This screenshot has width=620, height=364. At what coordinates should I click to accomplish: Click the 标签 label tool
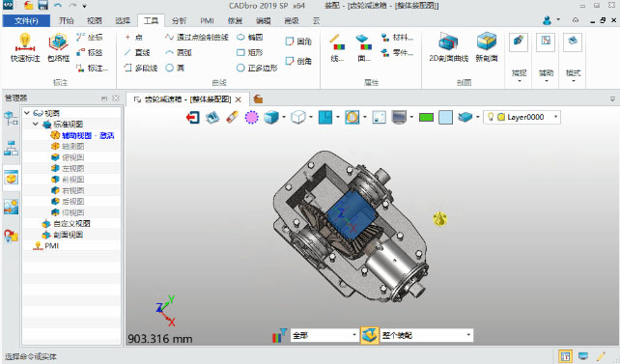coord(90,52)
